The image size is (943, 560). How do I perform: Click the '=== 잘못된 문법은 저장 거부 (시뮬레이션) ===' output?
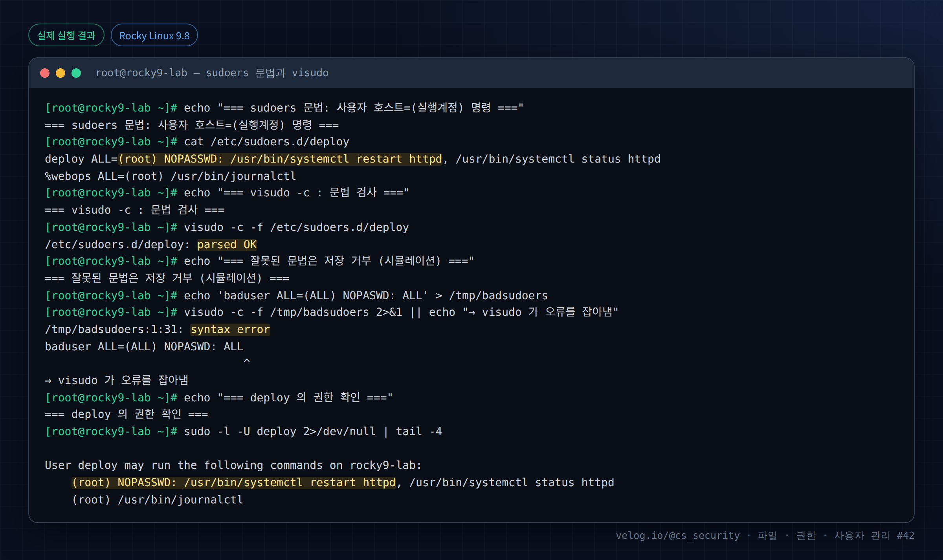click(x=167, y=278)
